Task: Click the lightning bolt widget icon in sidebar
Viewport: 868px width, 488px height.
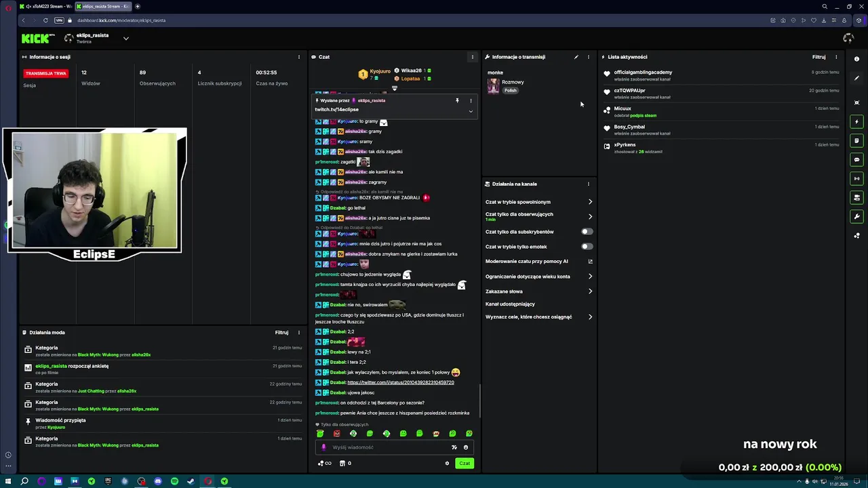Action: [856, 122]
